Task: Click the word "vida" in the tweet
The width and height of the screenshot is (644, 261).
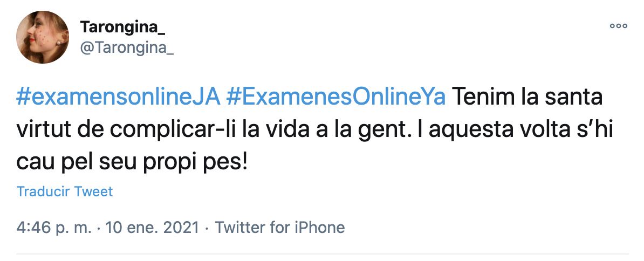Action: tap(266, 129)
